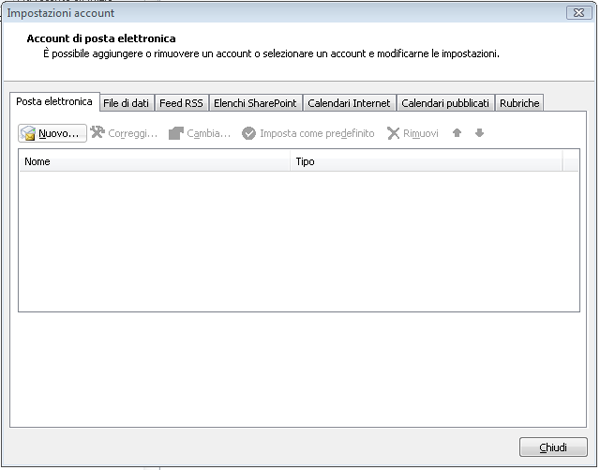Viewport: 600px width, 470px height.
Task: Open the Feed RSS tab
Action: (x=180, y=103)
